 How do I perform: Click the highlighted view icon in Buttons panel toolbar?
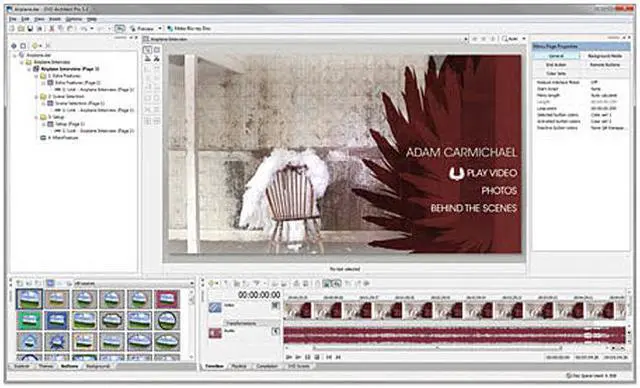click(x=50, y=283)
